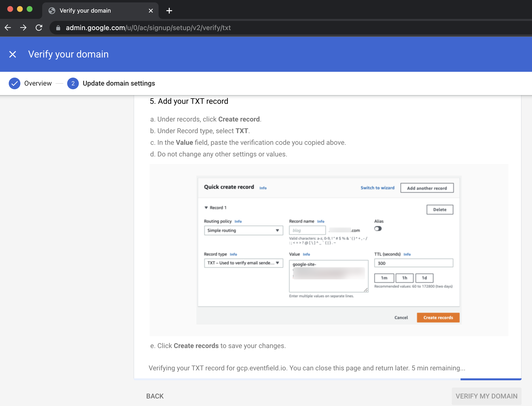
Task: Reload the current page
Action: [x=39, y=28]
